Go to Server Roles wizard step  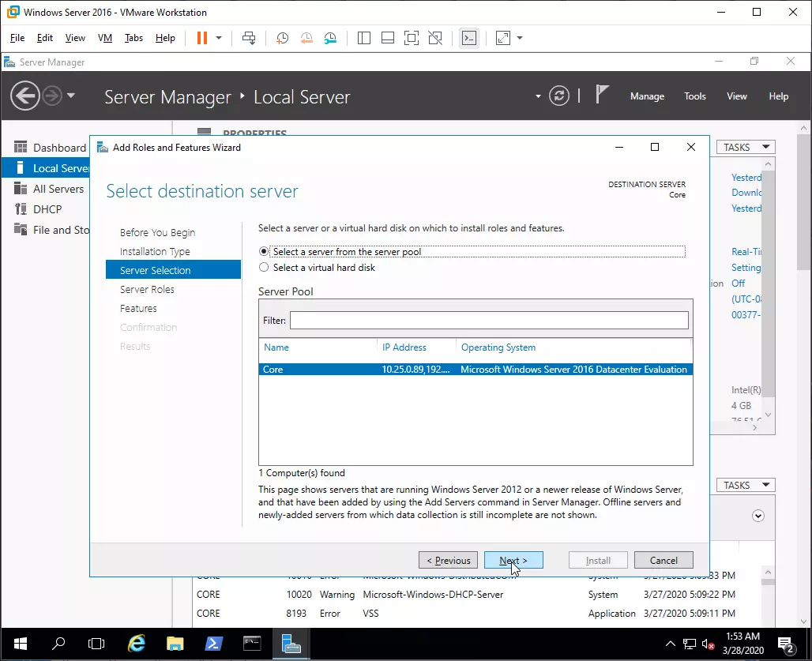point(147,289)
